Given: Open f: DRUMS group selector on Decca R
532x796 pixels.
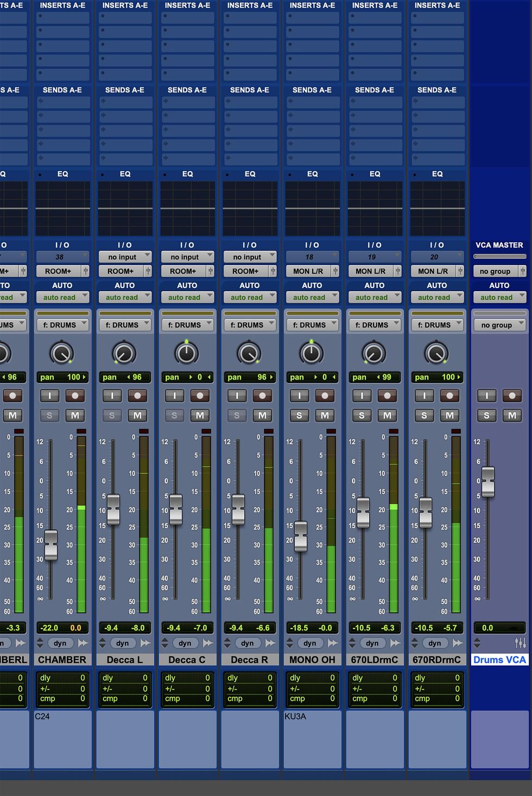Looking at the screenshot, I should tap(250, 325).
